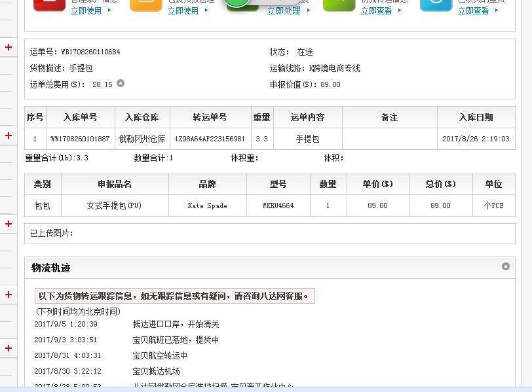Click the 物流轨迹 section title

point(51,268)
